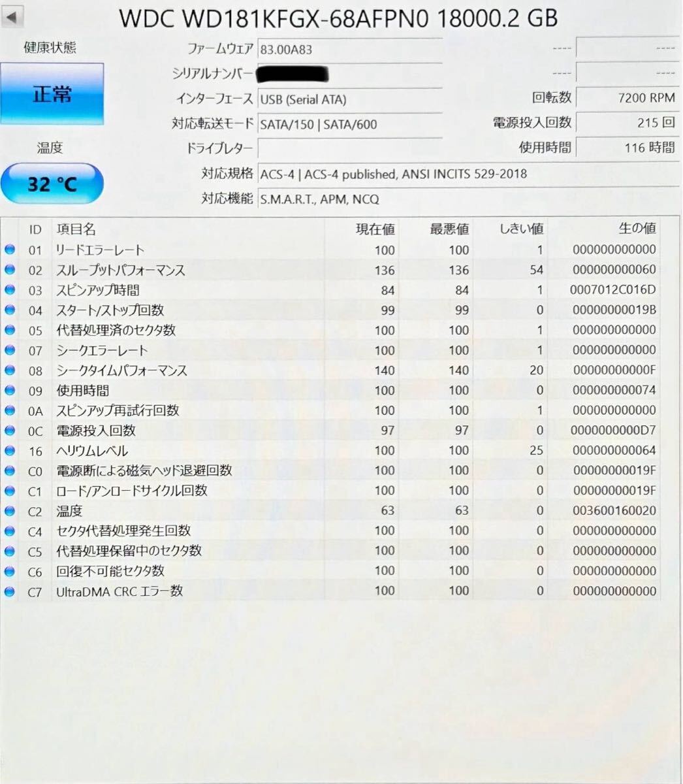This screenshot has width=683, height=784.
Task: Click the status icon for row 16 helium level
Action: [9, 451]
